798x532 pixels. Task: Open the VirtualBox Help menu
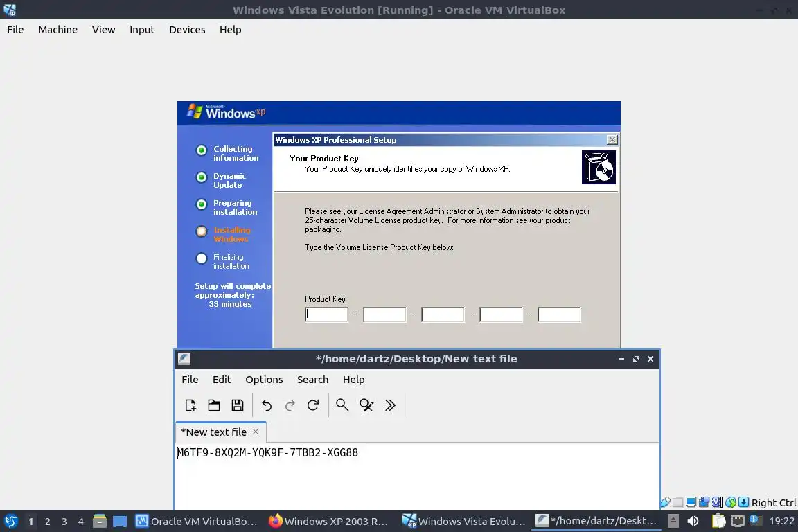pyautogui.click(x=230, y=30)
